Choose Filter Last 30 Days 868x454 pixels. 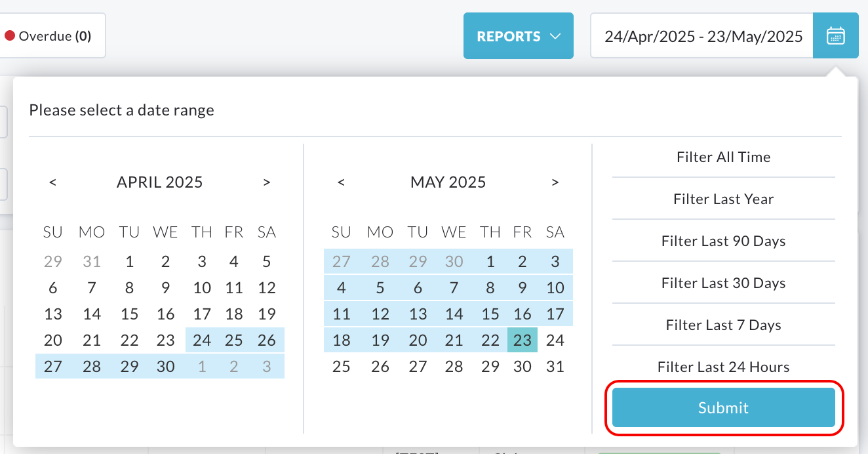[x=724, y=283]
